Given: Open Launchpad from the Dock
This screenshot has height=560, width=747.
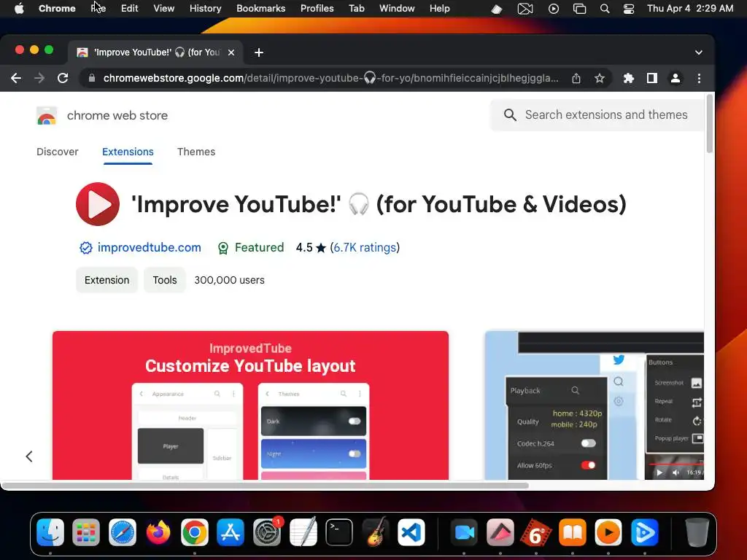Looking at the screenshot, I should [86, 532].
